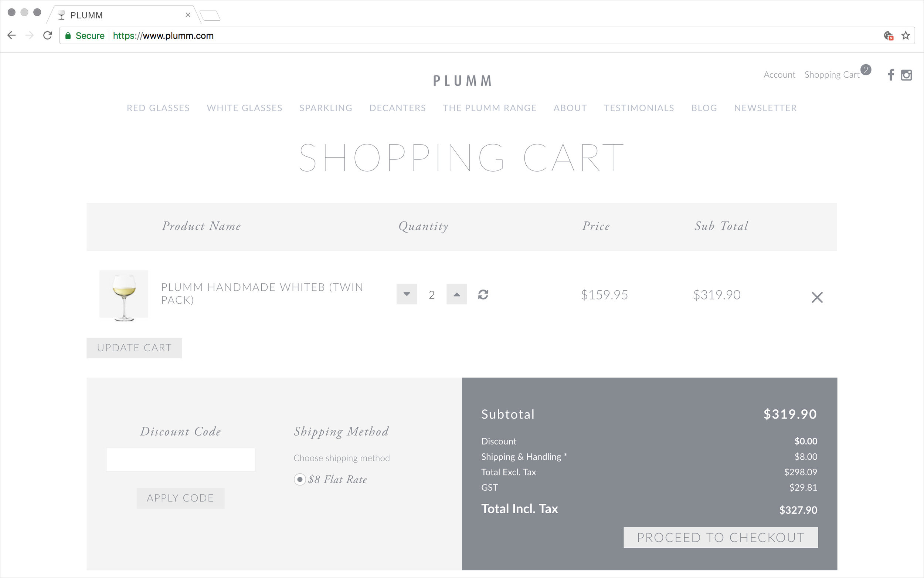Screen dimensions: 924x578
Task: Open the Shopping Cart link
Action: [832, 75]
